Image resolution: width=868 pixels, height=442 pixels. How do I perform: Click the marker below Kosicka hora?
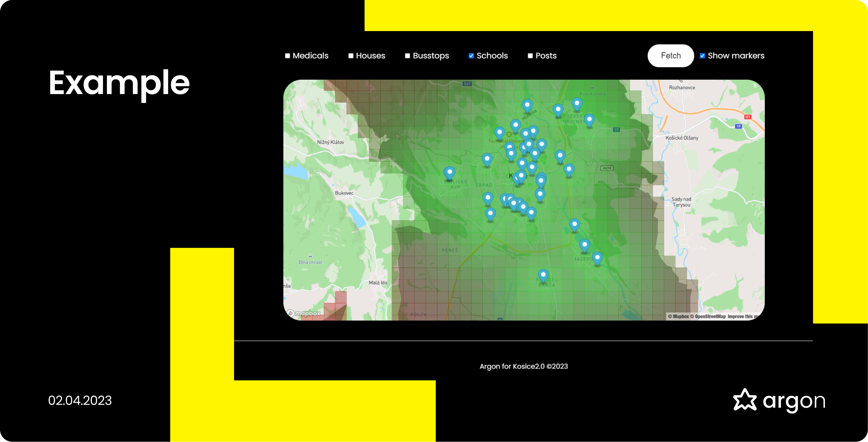click(x=577, y=104)
